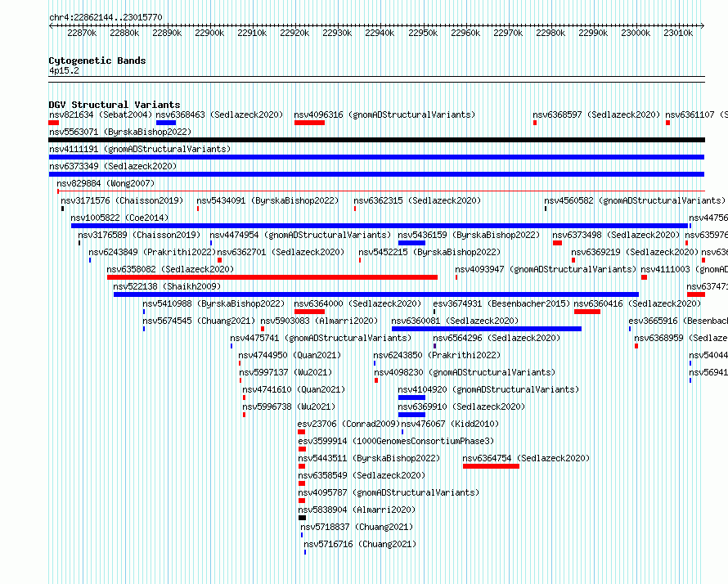This screenshot has height=584, width=728.
Task: Click the blue nsv6360081 (Sedlazeck2020) bar
Action: click(487, 329)
